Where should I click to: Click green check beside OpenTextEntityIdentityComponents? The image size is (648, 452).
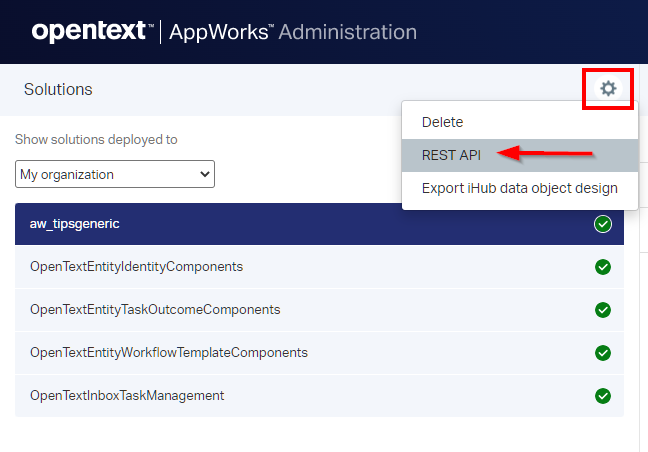(x=602, y=267)
